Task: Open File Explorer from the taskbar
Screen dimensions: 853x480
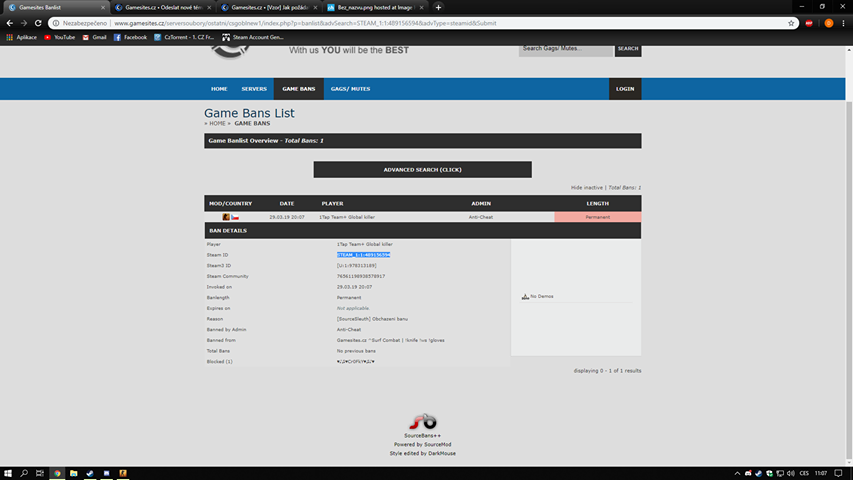Action: [x=73, y=473]
